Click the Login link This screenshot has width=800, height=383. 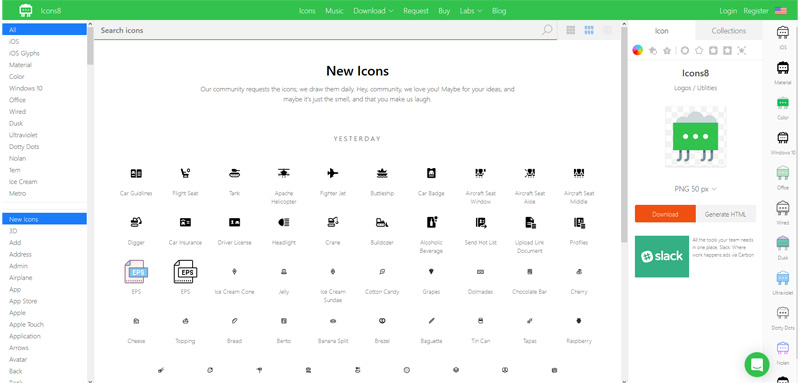(x=728, y=11)
